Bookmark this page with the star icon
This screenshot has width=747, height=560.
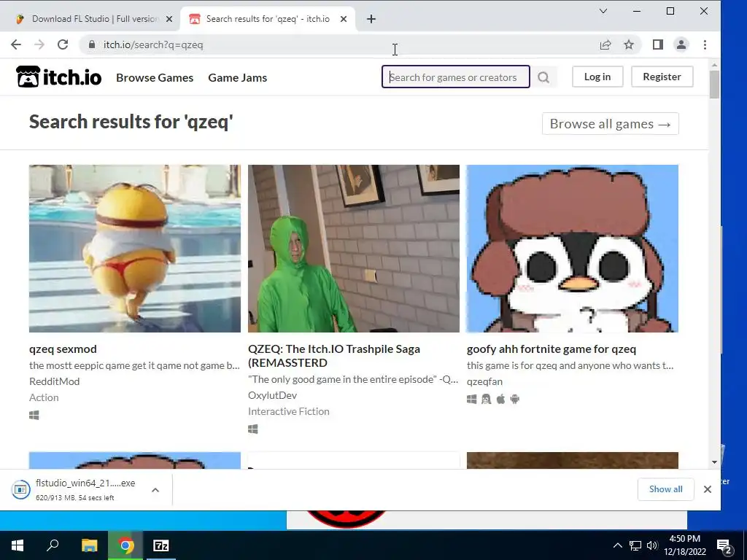pyautogui.click(x=629, y=44)
